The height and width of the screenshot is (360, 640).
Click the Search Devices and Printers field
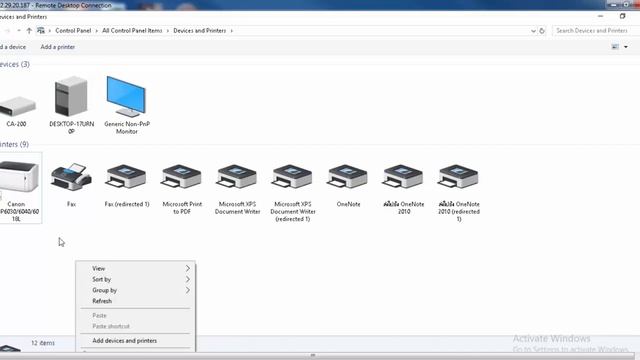tap(596, 31)
